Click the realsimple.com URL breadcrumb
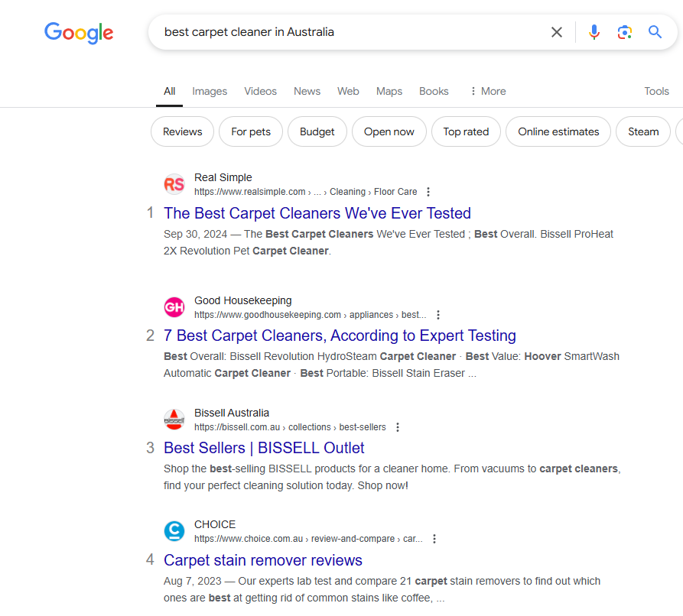The image size is (683, 616). coord(305,192)
